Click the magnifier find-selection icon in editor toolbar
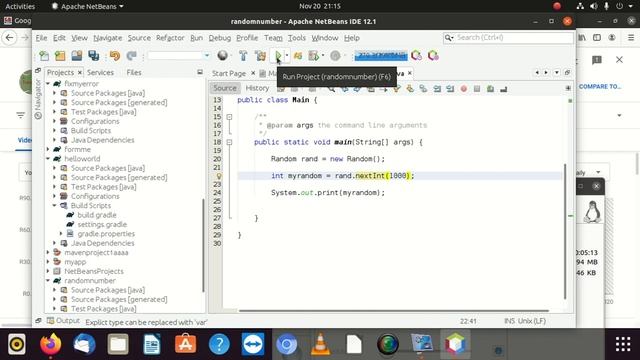 tap(331, 89)
